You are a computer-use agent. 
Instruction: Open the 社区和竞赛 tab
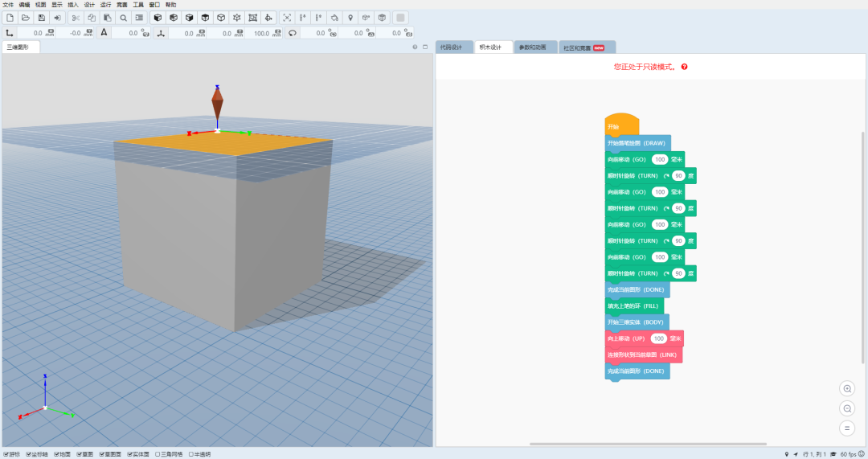point(577,47)
